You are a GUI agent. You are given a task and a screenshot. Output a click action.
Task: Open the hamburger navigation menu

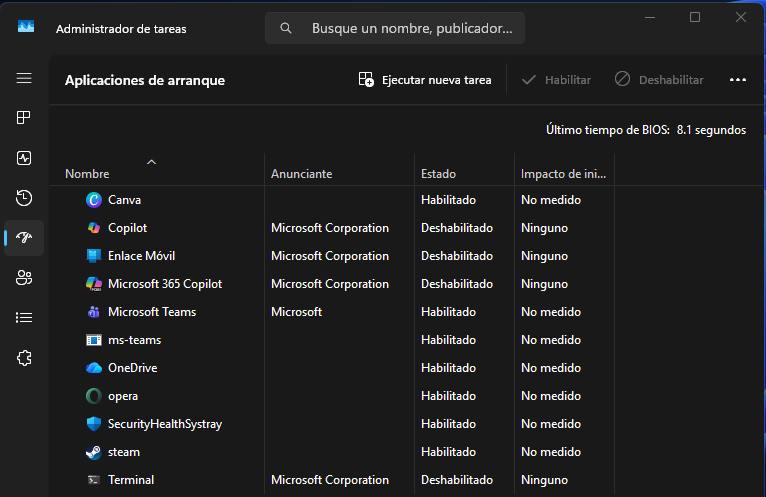(24, 78)
